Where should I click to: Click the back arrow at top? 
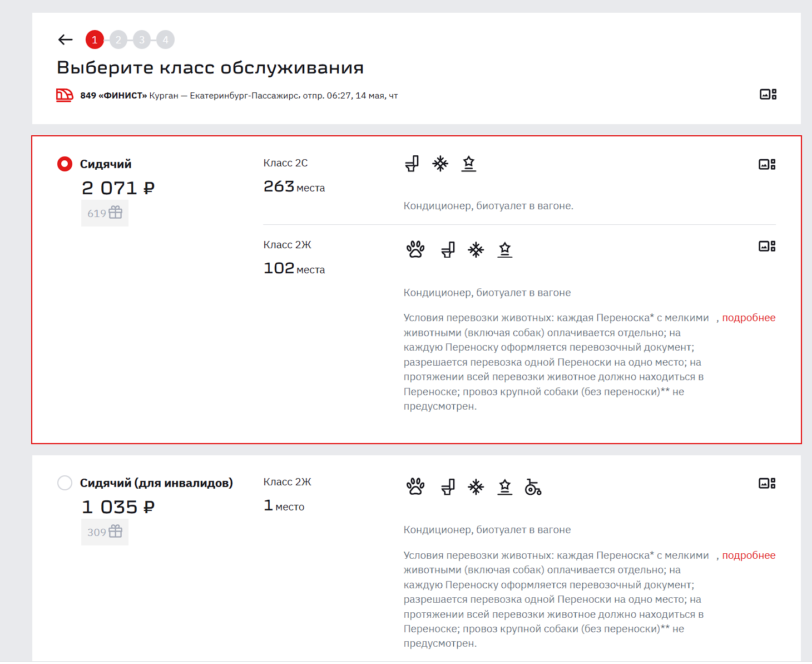66,40
